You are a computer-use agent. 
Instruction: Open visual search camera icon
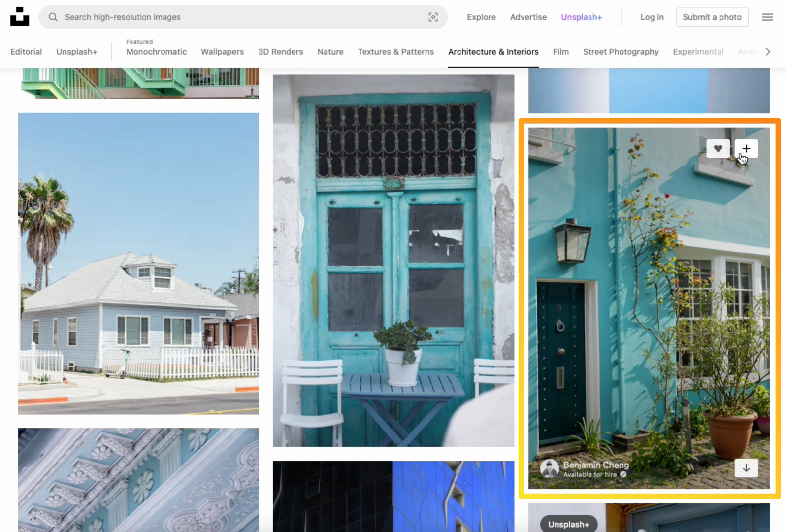433,17
